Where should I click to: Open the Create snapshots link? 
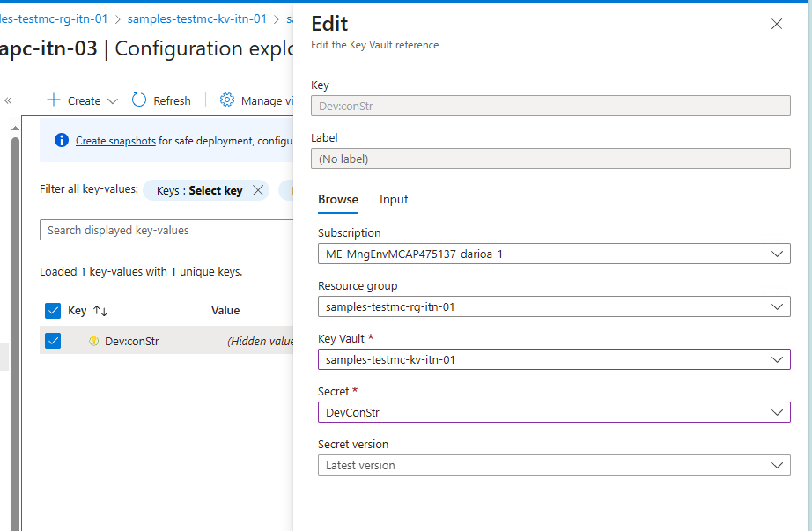115,141
